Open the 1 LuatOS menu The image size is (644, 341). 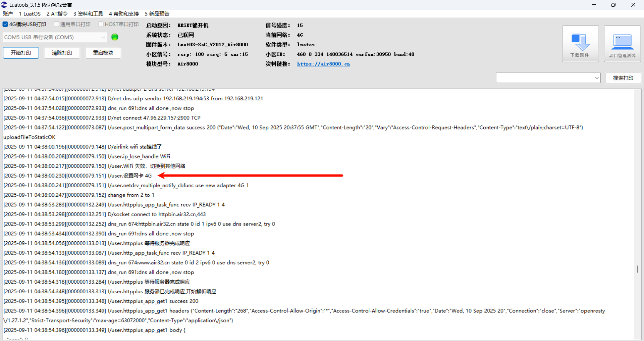click(30, 14)
